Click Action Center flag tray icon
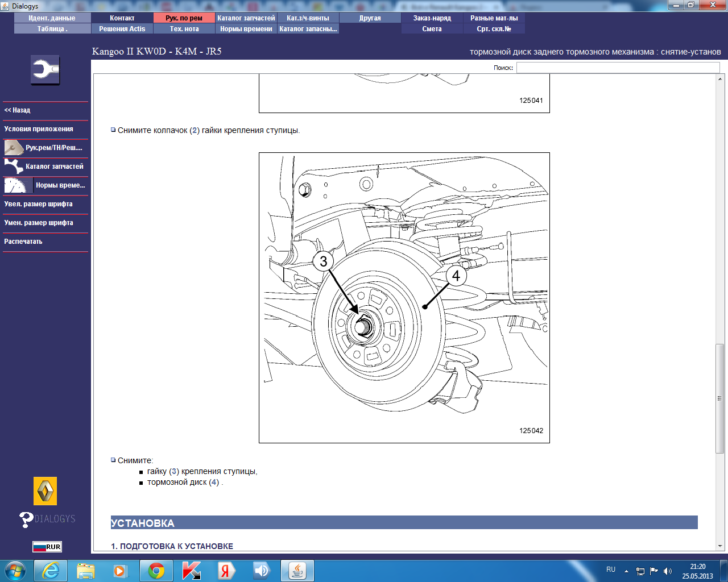Viewport: 728px width, 582px height. tap(654, 571)
